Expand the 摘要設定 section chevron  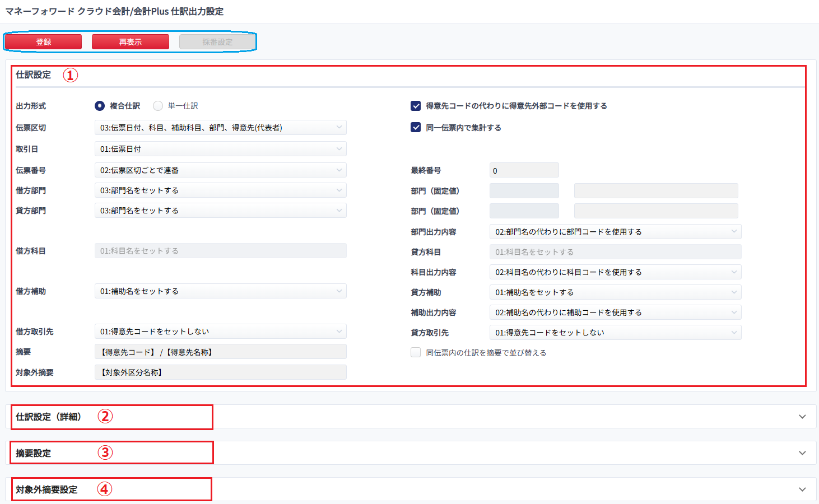802,453
